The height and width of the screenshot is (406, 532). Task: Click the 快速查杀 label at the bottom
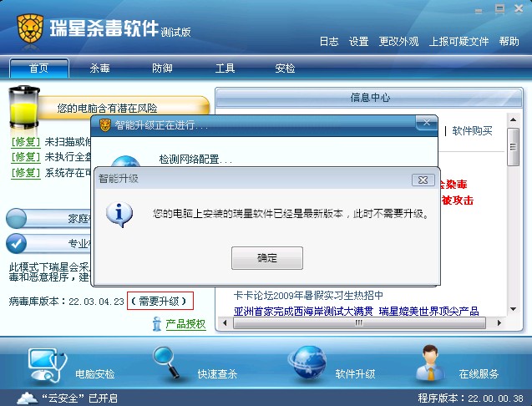point(217,374)
